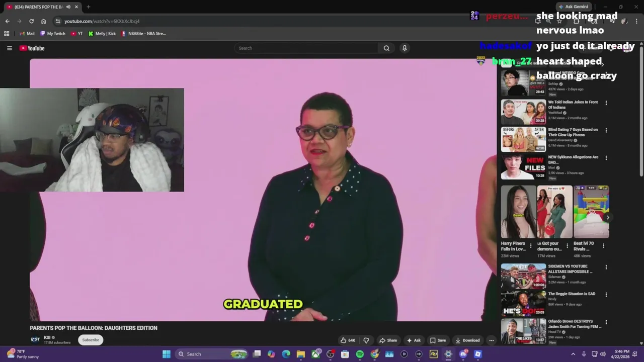The width and height of the screenshot is (644, 362).
Task: Click the Ask button under the video
Action: click(414, 340)
